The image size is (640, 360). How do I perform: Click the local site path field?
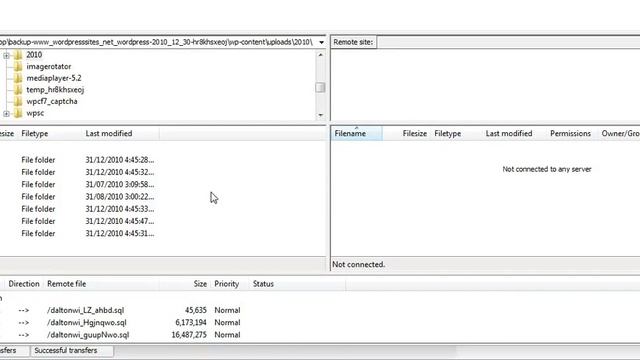click(x=158, y=42)
